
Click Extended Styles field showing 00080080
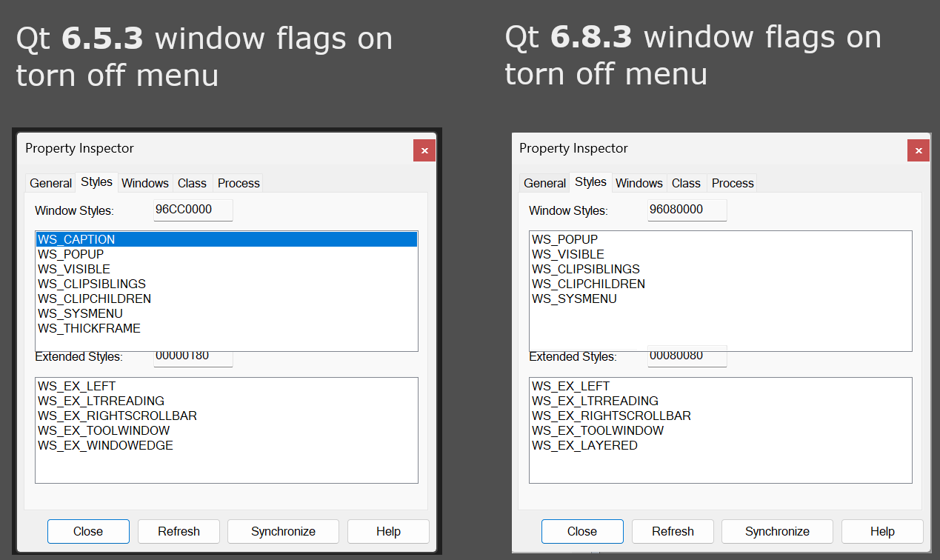(x=687, y=356)
